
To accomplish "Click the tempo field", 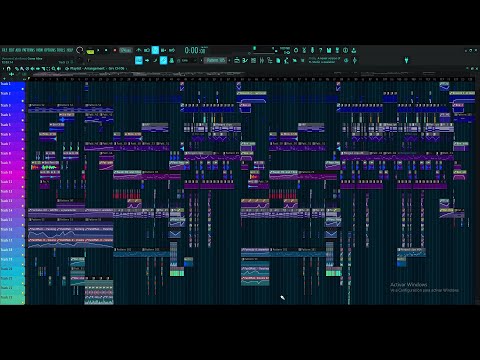I will [x=126, y=50].
